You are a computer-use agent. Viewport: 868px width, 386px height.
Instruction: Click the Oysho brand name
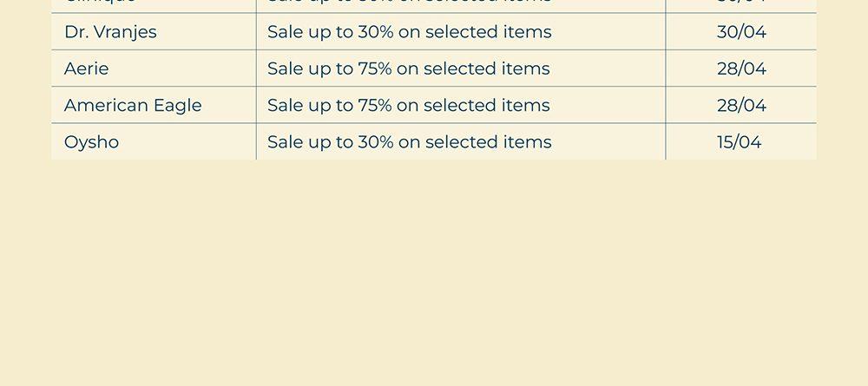click(x=91, y=141)
